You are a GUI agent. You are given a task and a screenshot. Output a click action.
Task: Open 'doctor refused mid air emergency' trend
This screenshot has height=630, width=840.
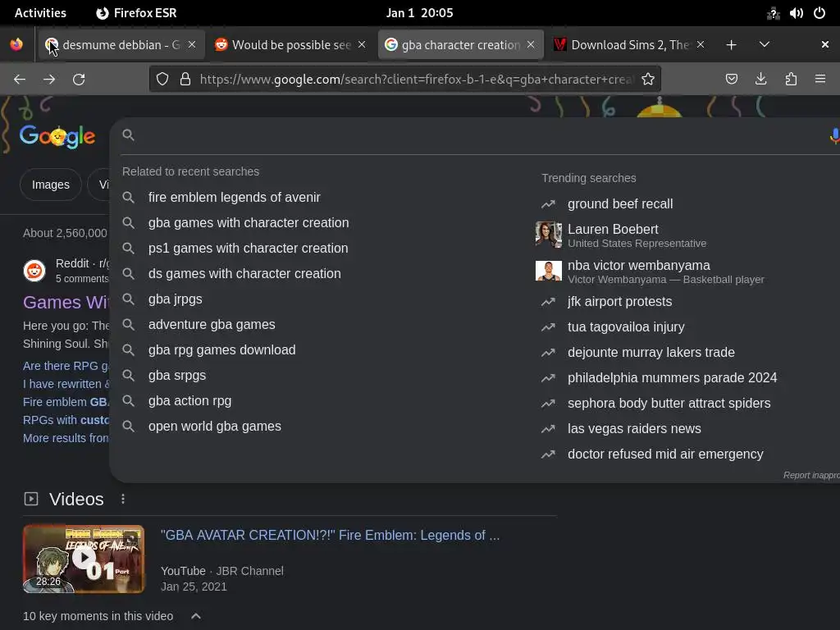(664, 454)
